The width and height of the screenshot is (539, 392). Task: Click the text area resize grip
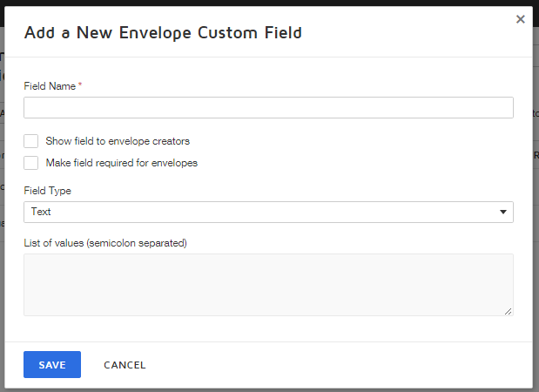tap(508, 310)
